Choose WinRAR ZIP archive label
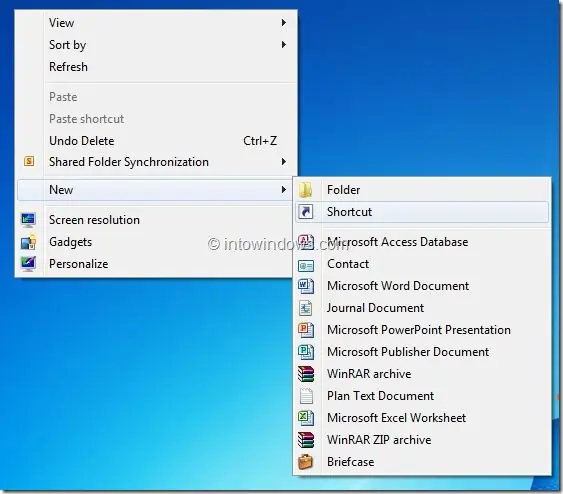 (x=379, y=440)
